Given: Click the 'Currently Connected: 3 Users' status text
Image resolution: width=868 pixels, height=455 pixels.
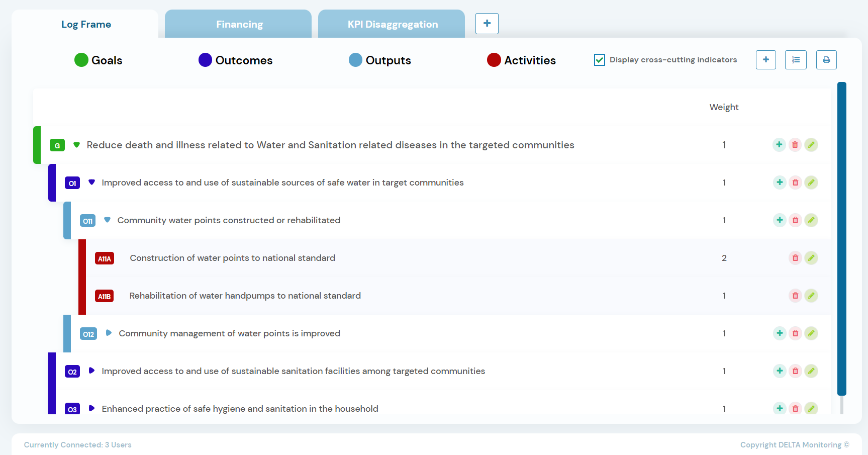Looking at the screenshot, I should point(78,445).
